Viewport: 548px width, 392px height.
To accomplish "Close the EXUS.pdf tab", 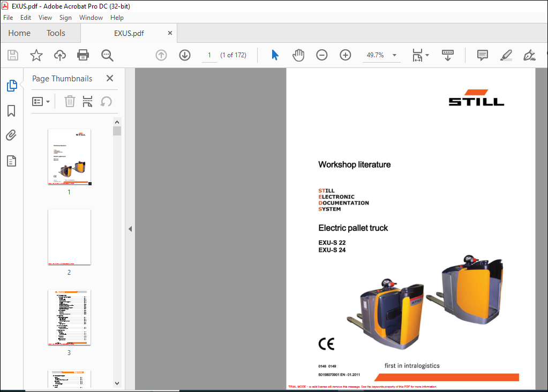I will coord(170,33).
